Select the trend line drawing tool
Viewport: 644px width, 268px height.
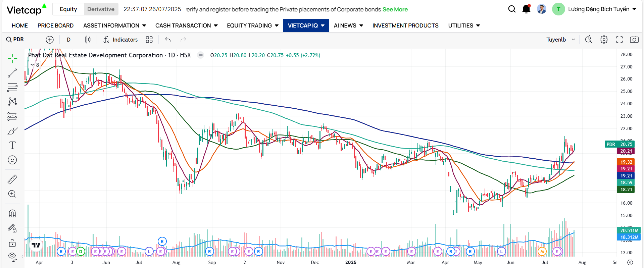pos(12,73)
